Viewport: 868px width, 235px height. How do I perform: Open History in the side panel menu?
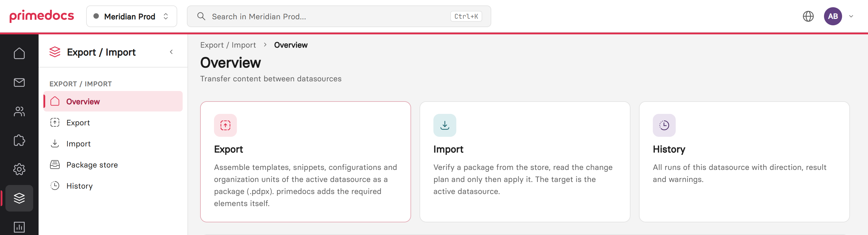[x=113, y=186]
